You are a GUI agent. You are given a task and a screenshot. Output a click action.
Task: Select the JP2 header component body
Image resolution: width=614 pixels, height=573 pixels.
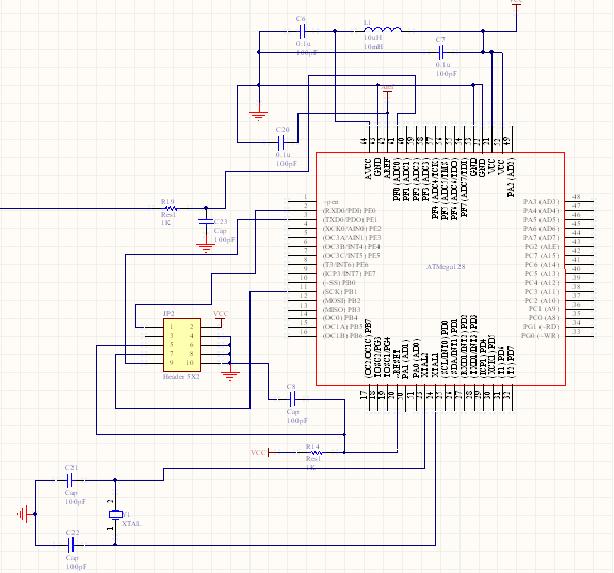point(182,345)
